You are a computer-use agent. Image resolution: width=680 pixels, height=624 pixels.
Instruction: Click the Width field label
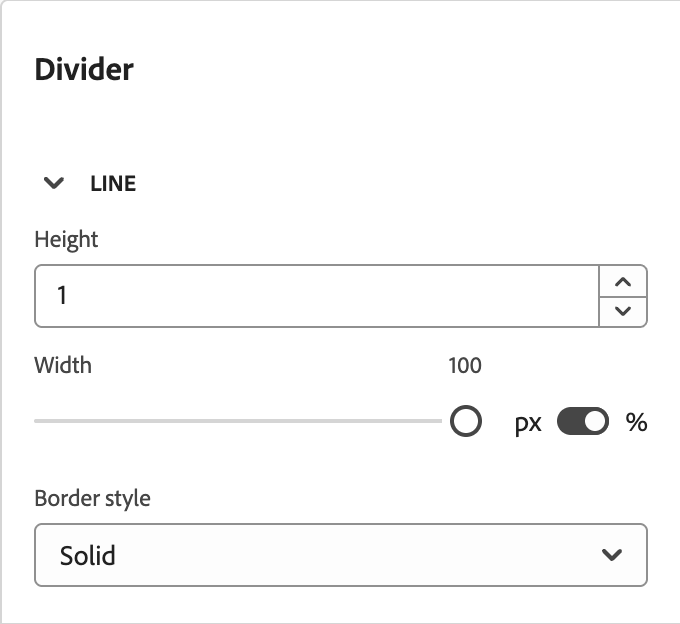point(63,365)
